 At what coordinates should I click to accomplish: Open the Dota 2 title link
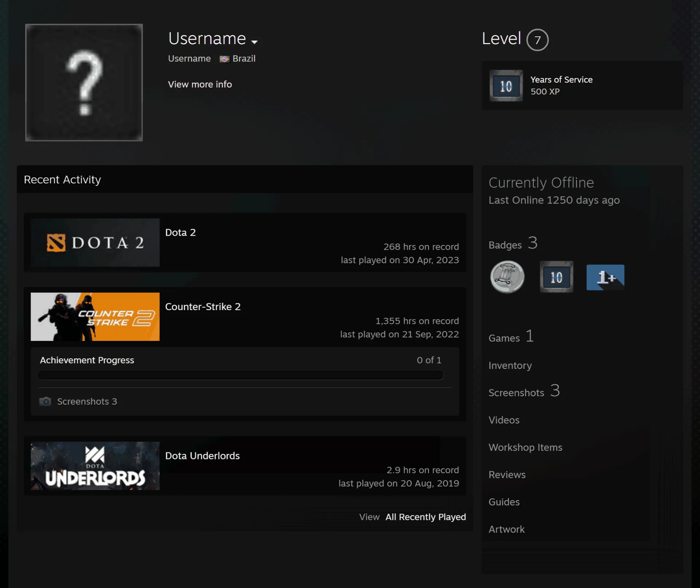pyautogui.click(x=180, y=233)
